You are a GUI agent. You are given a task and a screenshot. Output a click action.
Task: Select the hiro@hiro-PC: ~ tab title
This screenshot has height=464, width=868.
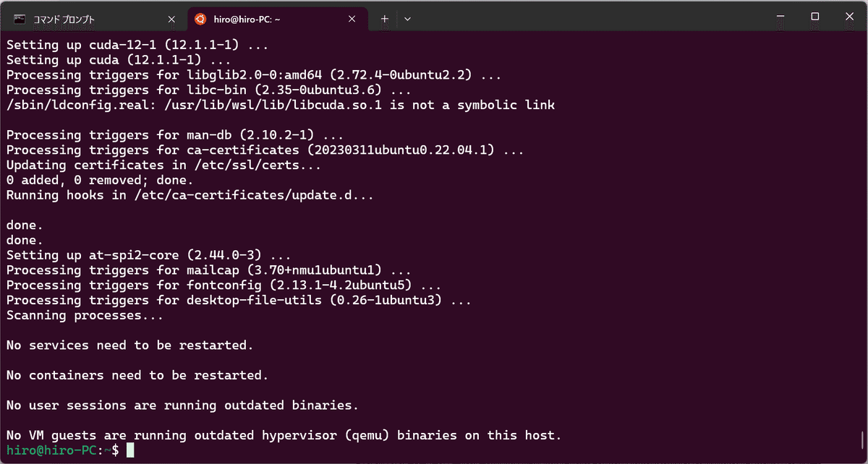[x=247, y=20]
